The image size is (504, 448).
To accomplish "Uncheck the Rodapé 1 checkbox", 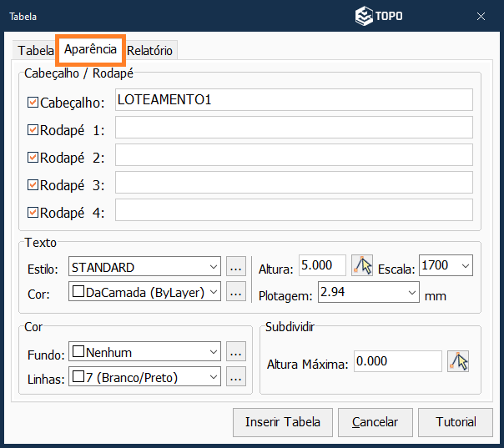I will [x=33, y=130].
